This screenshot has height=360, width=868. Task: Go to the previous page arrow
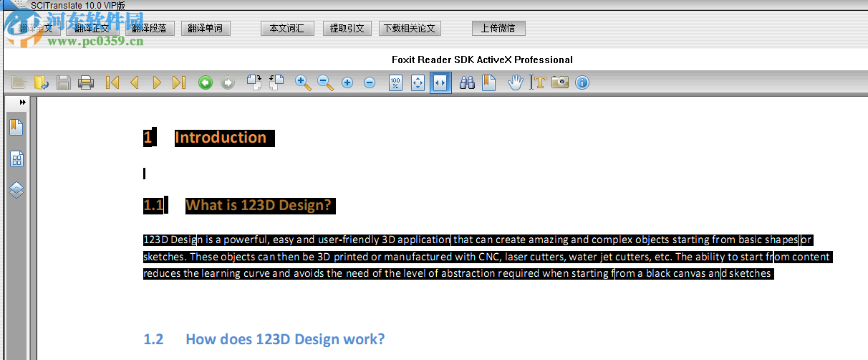coord(134,82)
